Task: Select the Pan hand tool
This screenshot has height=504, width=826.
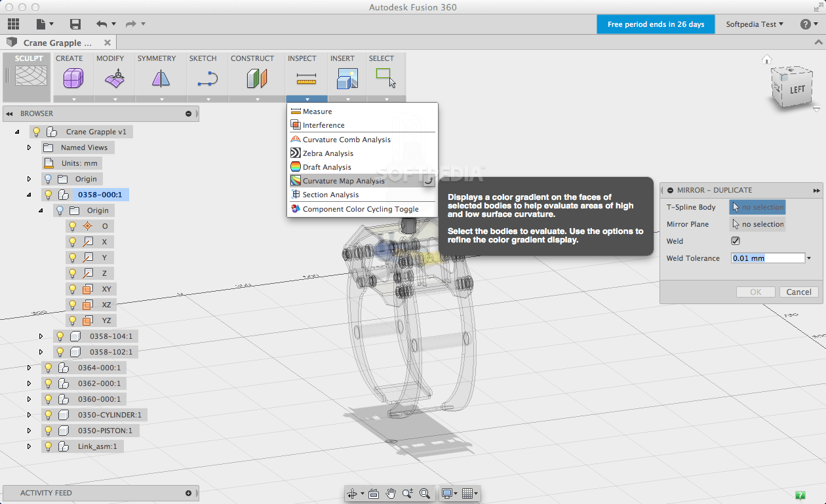Action: tap(391, 494)
